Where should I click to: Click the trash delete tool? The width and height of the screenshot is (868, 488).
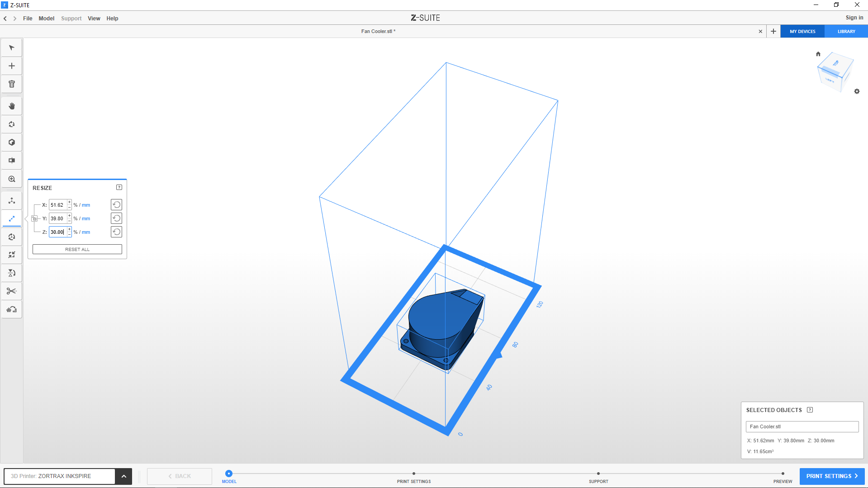pos(12,84)
